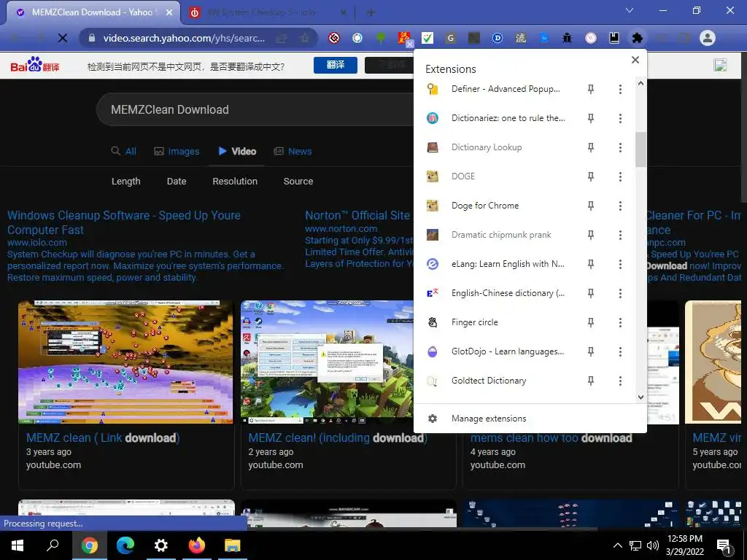Screen dimensions: 747x560
Task: Select the Video search tab
Action: pos(237,151)
